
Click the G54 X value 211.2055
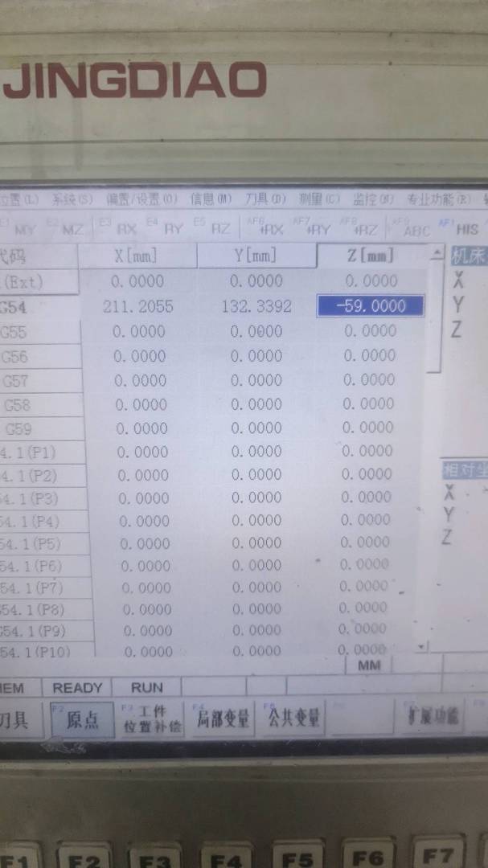[x=138, y=306]
